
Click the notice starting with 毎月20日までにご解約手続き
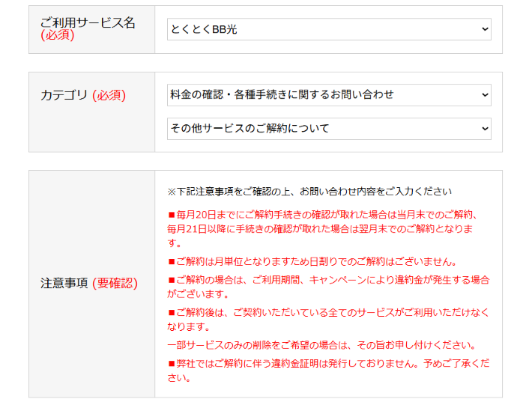tap(323, 229)
